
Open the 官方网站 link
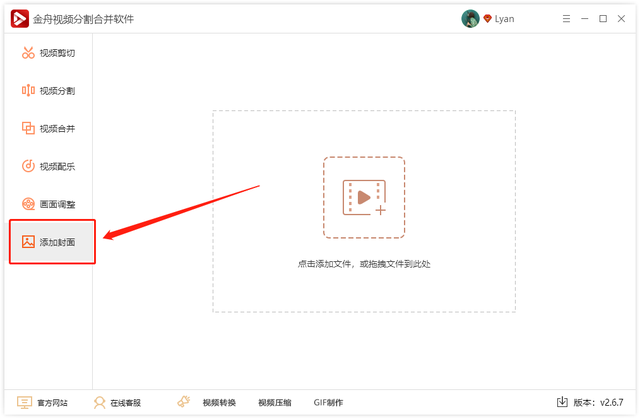click(52, 403)
